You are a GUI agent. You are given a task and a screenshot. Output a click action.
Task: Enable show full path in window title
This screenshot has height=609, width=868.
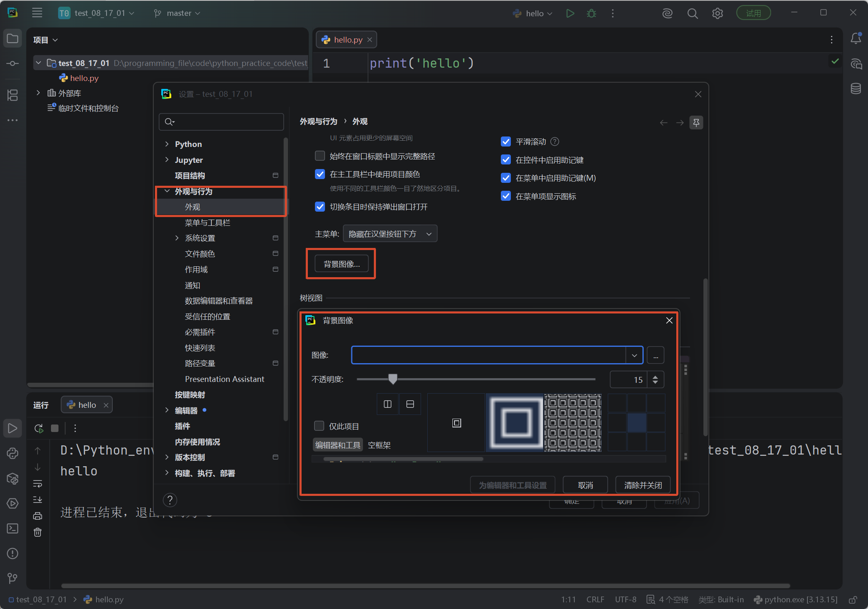[x=320, y=156]
